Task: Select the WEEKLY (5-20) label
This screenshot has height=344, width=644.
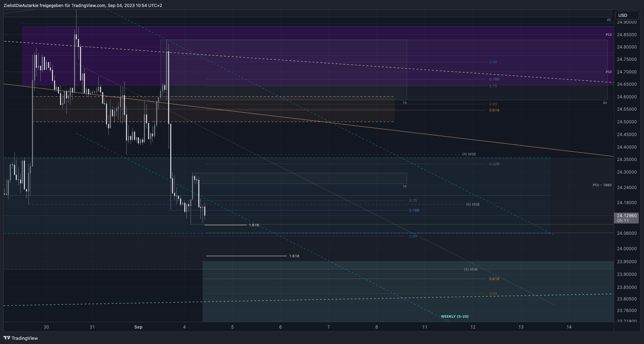Action: [454, 317]
